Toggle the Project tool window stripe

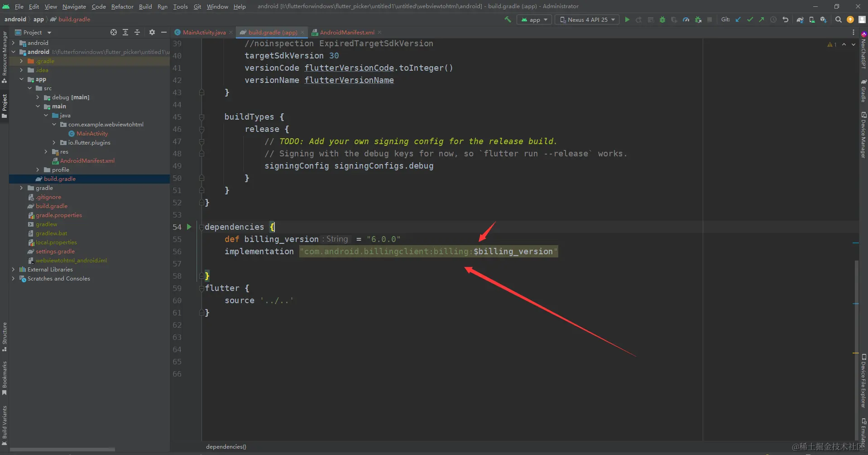pyautogui.click(x=5, y=106)
